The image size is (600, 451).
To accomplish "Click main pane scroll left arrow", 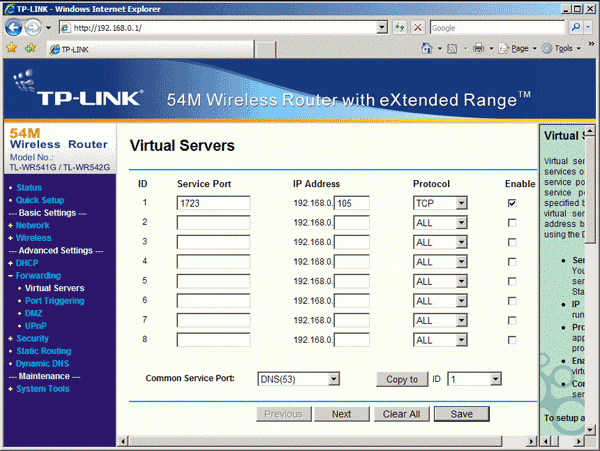I will pyautogui.click(x=123, y=441).
